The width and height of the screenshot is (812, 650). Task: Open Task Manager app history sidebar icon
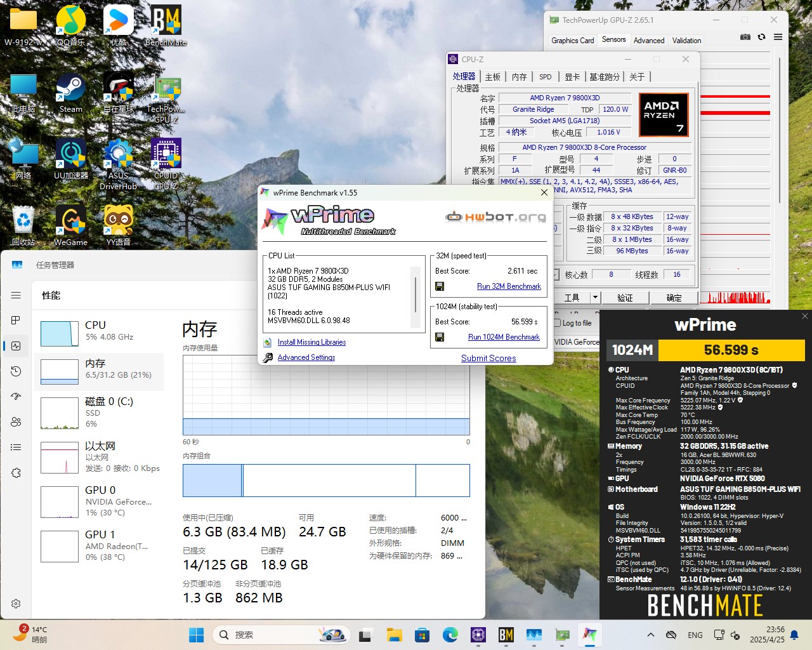click(x=16, y=371)
